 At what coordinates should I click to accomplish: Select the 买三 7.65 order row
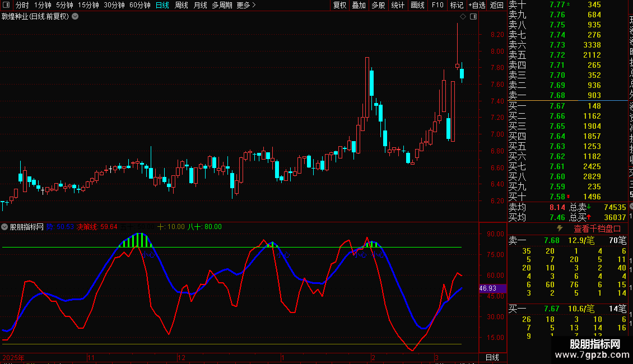567,127
